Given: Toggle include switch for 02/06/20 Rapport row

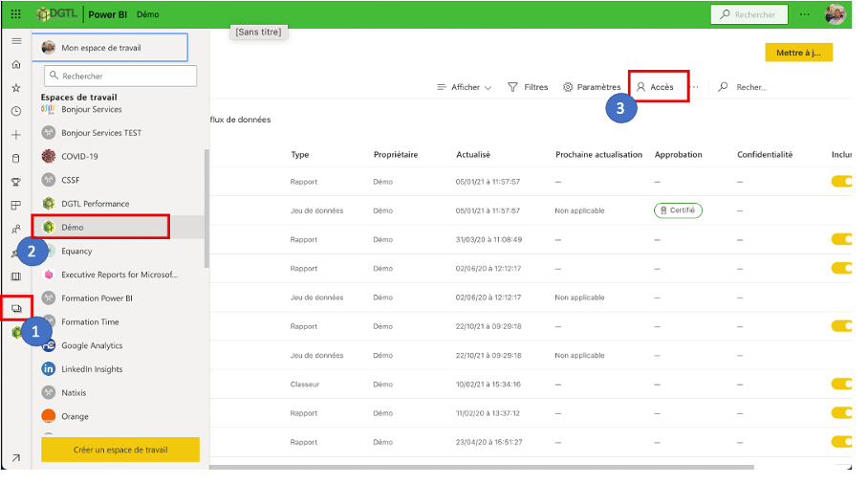Looking at the screenshot, I should [x=841, y=268].
